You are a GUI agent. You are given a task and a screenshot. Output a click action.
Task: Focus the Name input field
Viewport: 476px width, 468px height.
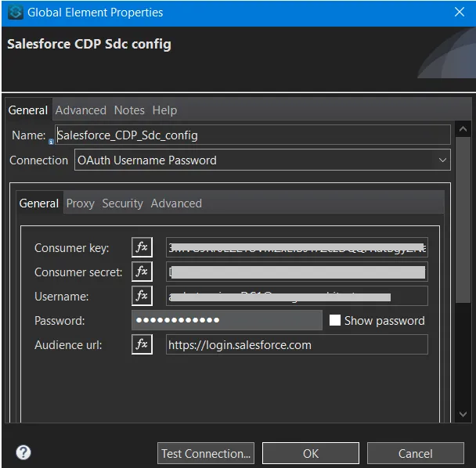[253, 135]
